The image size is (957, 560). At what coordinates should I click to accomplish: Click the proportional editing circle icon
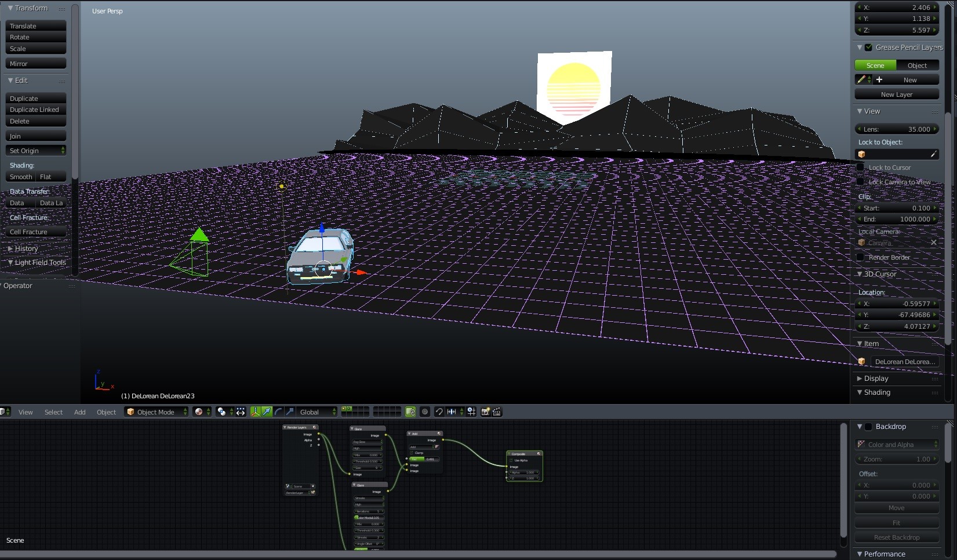pyautogui.click(x=425, y=412)
